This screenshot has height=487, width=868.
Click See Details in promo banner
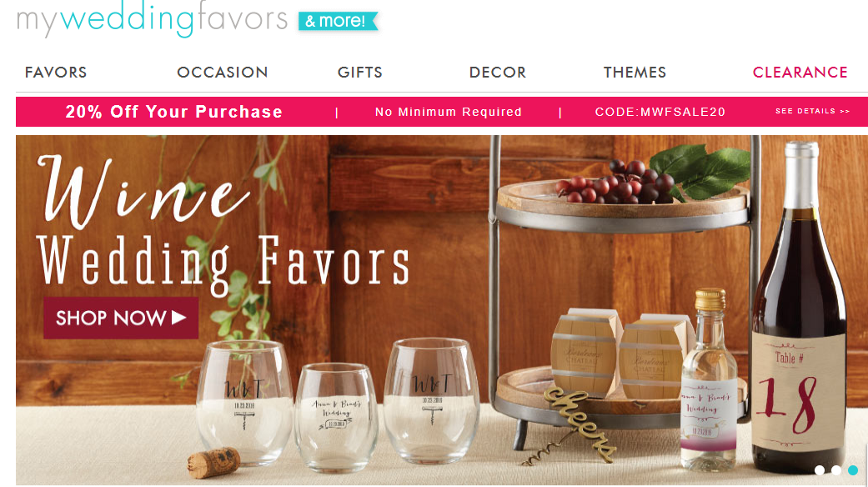[812, 111]
